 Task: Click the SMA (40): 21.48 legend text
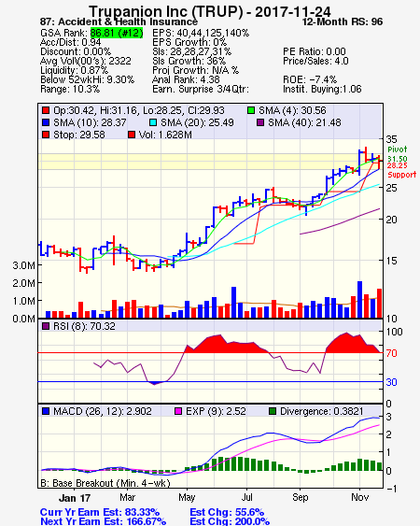[304, 122]
